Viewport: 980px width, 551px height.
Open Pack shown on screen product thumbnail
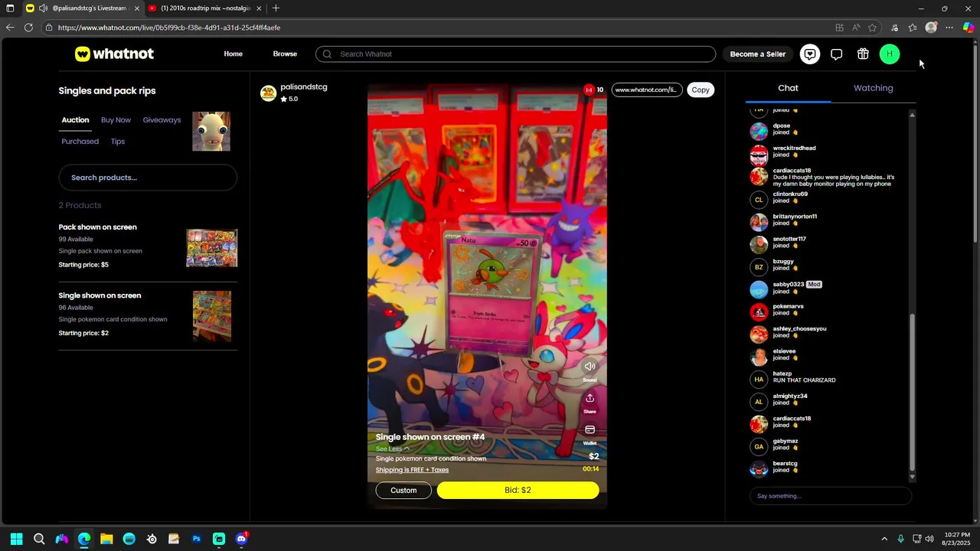[211, 248]
